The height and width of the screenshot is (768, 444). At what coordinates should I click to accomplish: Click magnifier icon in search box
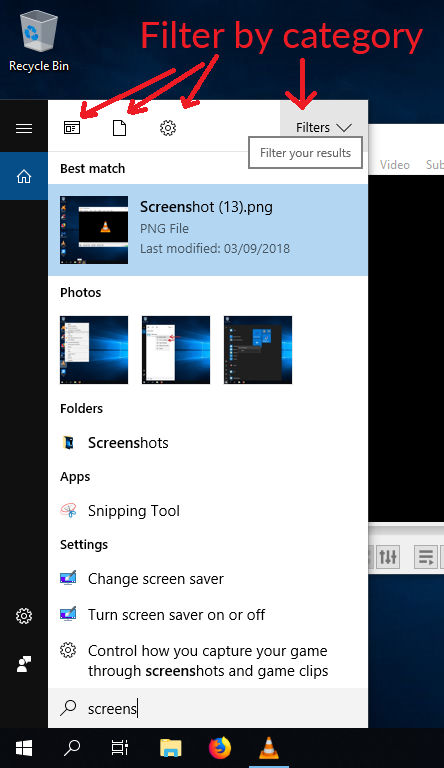click(68, 707)
